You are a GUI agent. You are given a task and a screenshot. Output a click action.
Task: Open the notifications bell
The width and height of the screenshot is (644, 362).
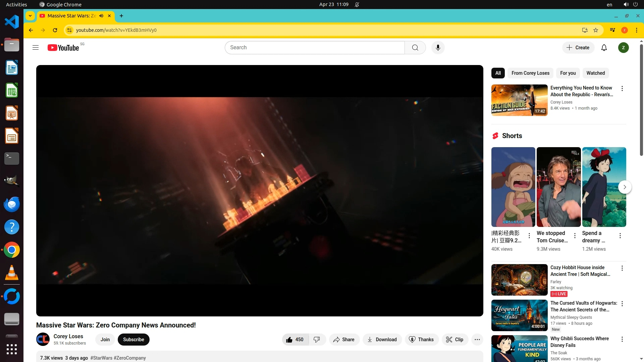tap(604, 48)
